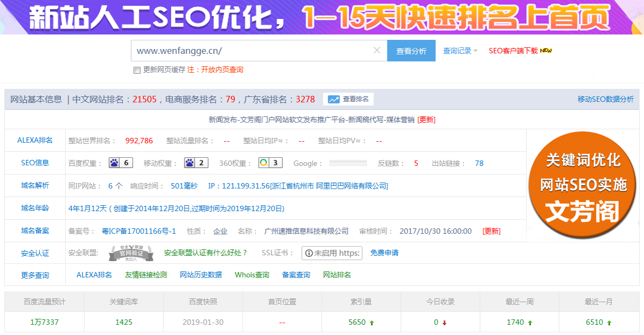The height and width of the screenshot is (335, 644).
Task: Open 安全联盟认证有什么好处？ link
Action: (x=206, y=253)
